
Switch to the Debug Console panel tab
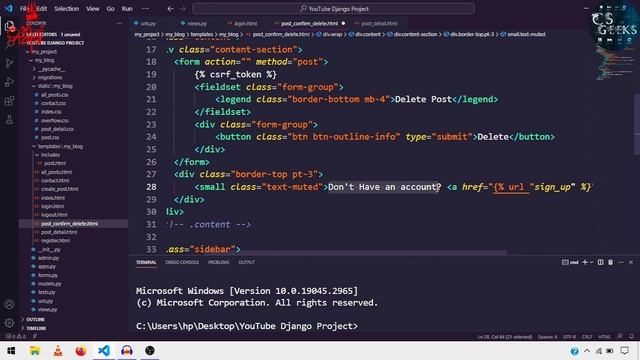[x=182, y=262]
